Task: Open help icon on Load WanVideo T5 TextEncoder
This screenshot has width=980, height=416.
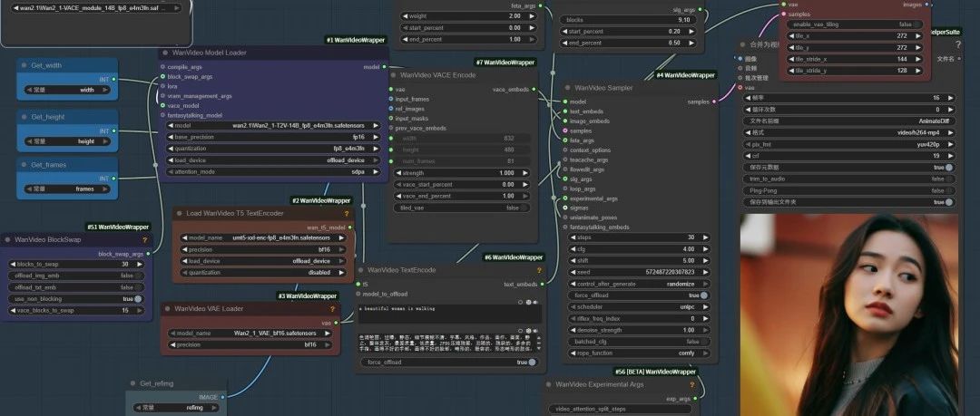Action: 347,214
